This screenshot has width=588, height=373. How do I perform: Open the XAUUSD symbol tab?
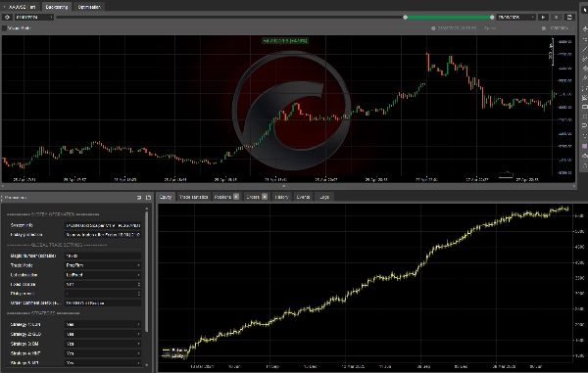point(21,7)
